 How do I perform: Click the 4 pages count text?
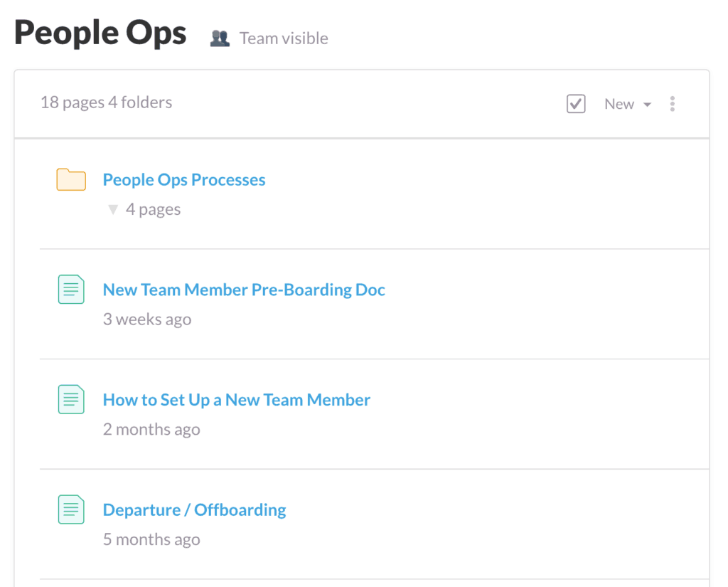(153, 210)
